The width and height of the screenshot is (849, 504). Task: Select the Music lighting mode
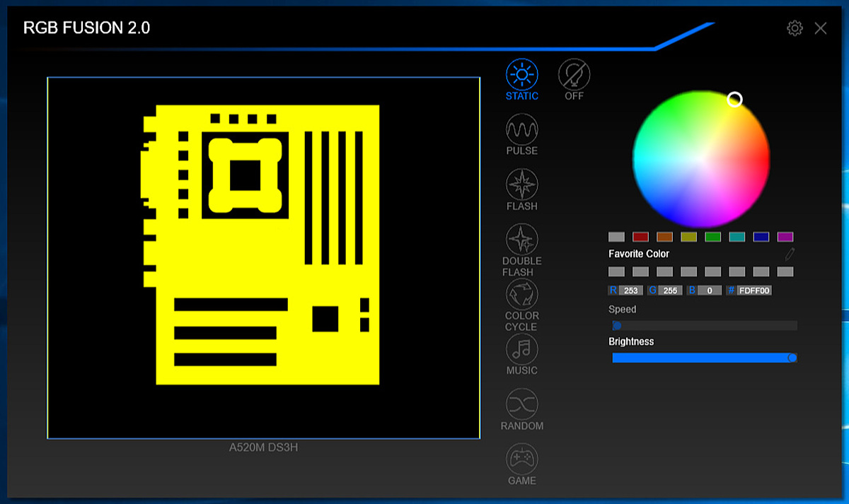click(522, 349)
